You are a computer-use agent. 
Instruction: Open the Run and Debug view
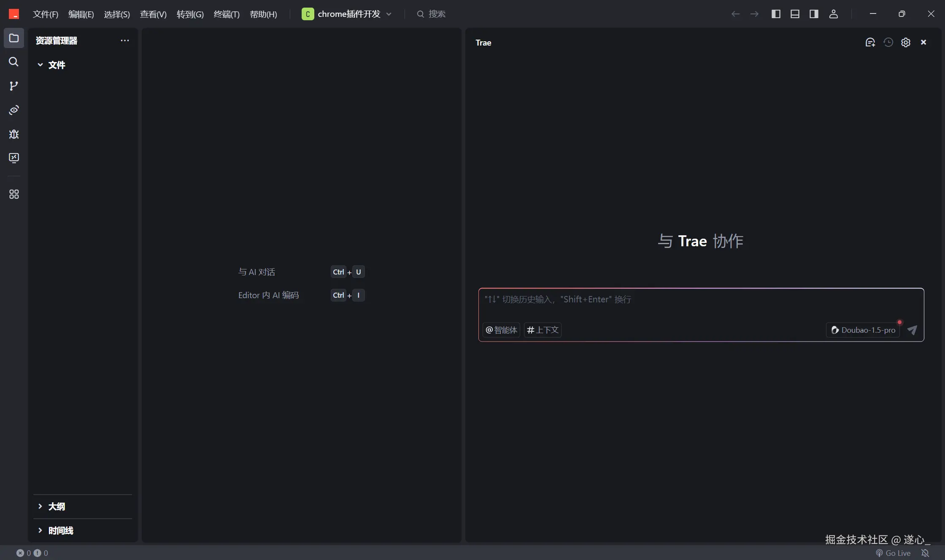click(x=13, y=134)
